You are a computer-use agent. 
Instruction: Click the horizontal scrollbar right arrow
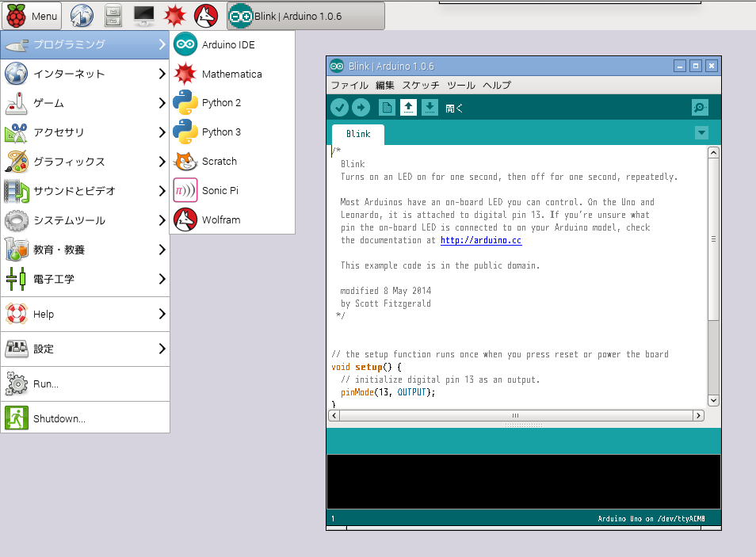(x=698, y=415)
